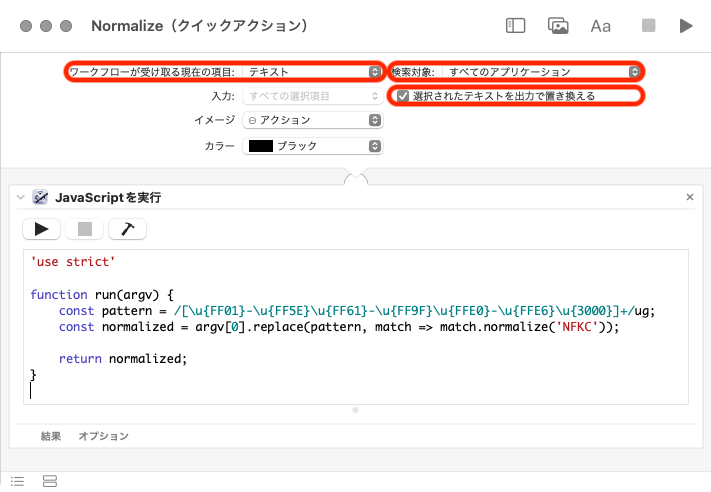Image resolution: width=711 pixels, height=492 pixels.
Task: Open the 検索対象 すべてのアプリケーション dropdown
Action: click(541, 72)
